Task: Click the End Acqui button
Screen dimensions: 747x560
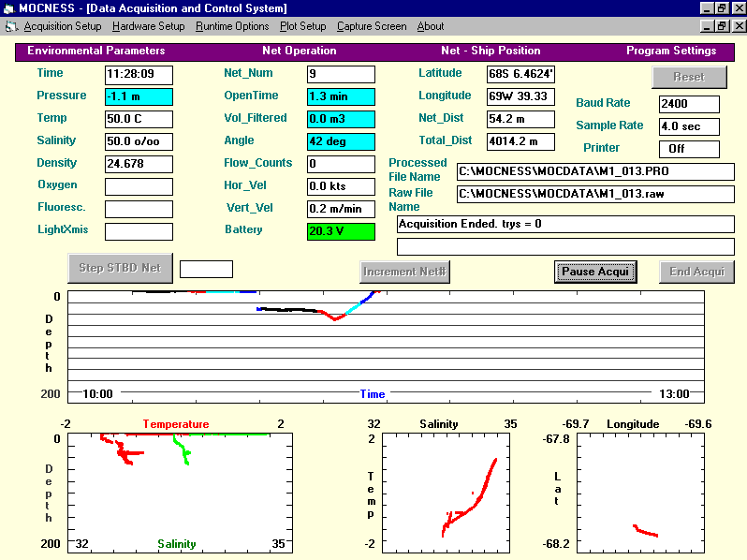Action: pyautogui.click(x=696, y=272)
